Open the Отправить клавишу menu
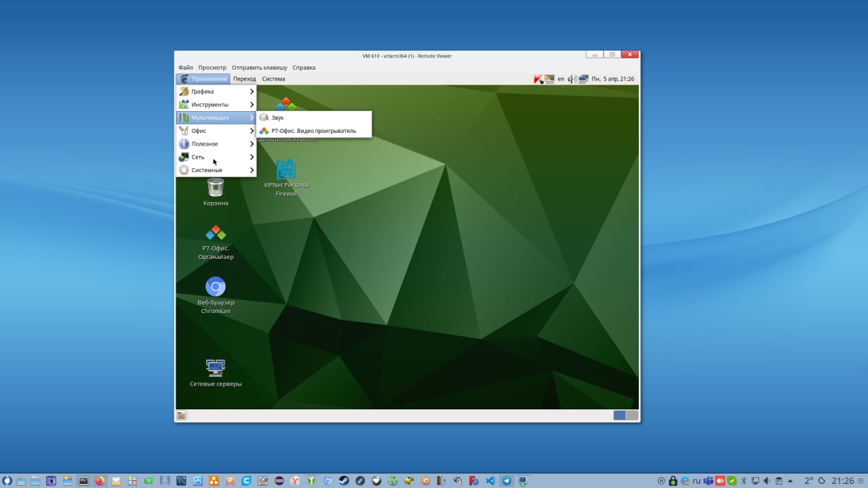The width and height of the screenshot is (868, 488). pyautogui.click(x=259, y=68)
